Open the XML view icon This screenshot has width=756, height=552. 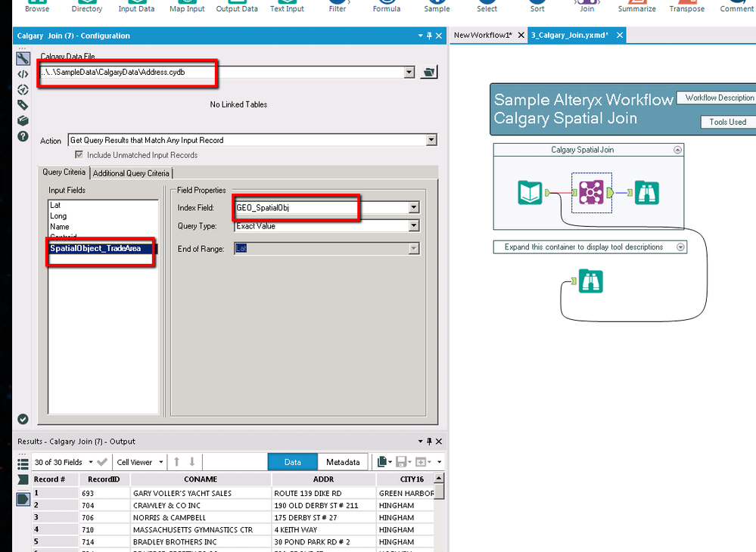click(x=23, y=74)
